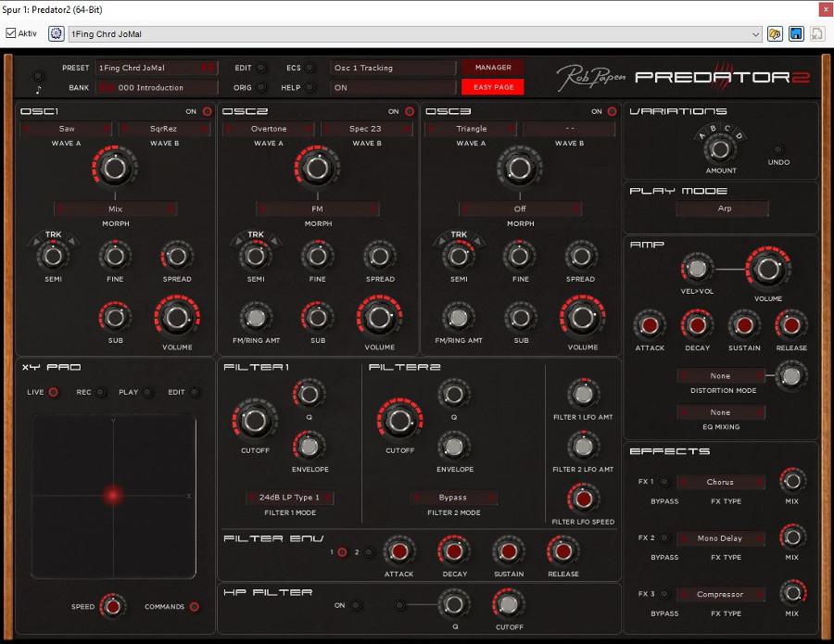
Task: Save preset using the blue floppy icon
Action: click(x=796, y=34)
